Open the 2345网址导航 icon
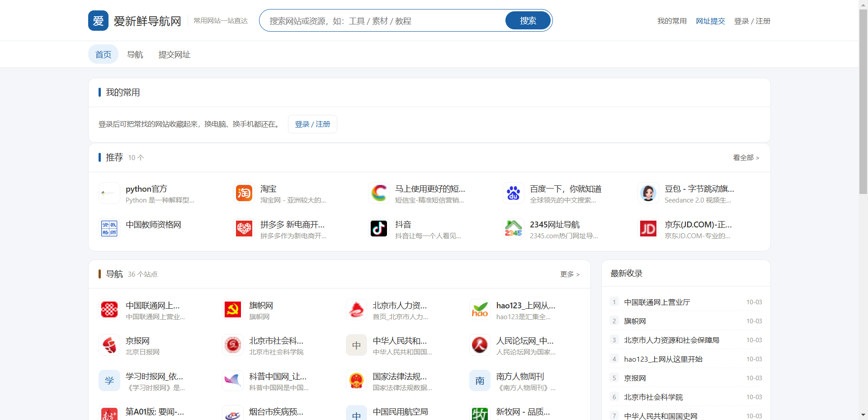The width and height of the screenshot is (868, 420). tap(514, 229)
